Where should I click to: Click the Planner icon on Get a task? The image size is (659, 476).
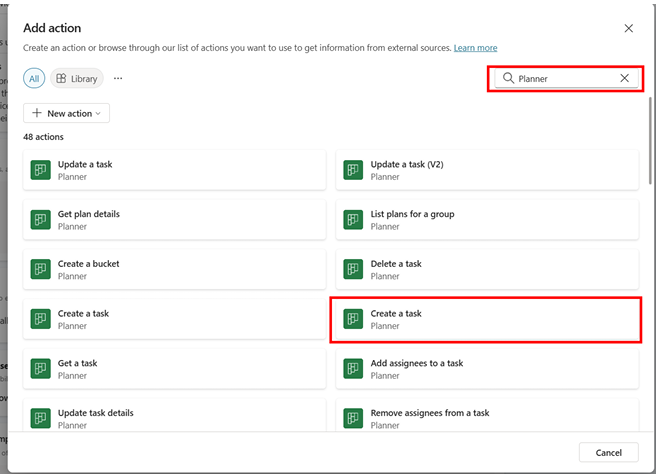click(x=40, y=369)
